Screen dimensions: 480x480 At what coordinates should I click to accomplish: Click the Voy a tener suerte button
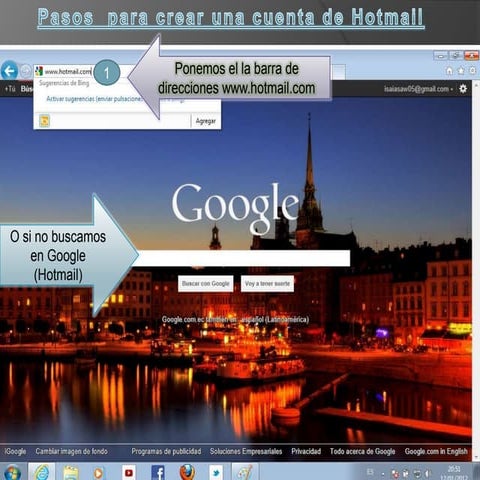click(x=267, y=284)
